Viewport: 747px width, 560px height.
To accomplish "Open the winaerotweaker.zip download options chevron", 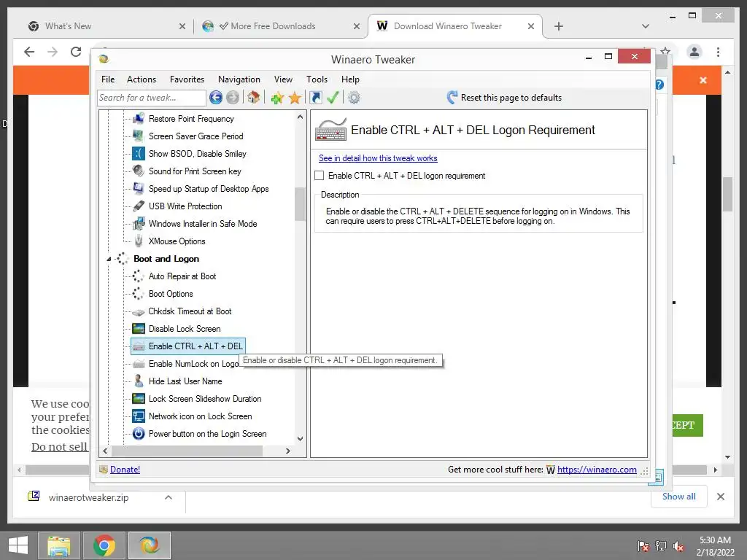I will (x=169, y=497).
